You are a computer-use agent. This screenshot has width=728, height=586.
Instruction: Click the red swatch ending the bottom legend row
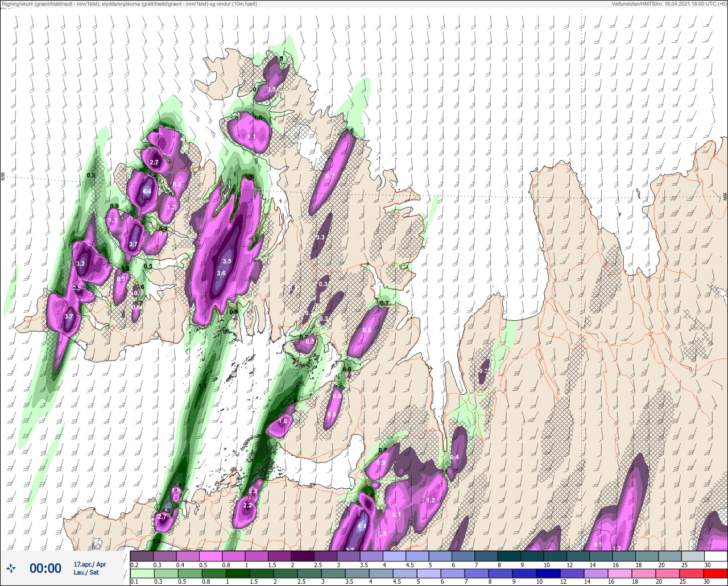click(715, 573)
